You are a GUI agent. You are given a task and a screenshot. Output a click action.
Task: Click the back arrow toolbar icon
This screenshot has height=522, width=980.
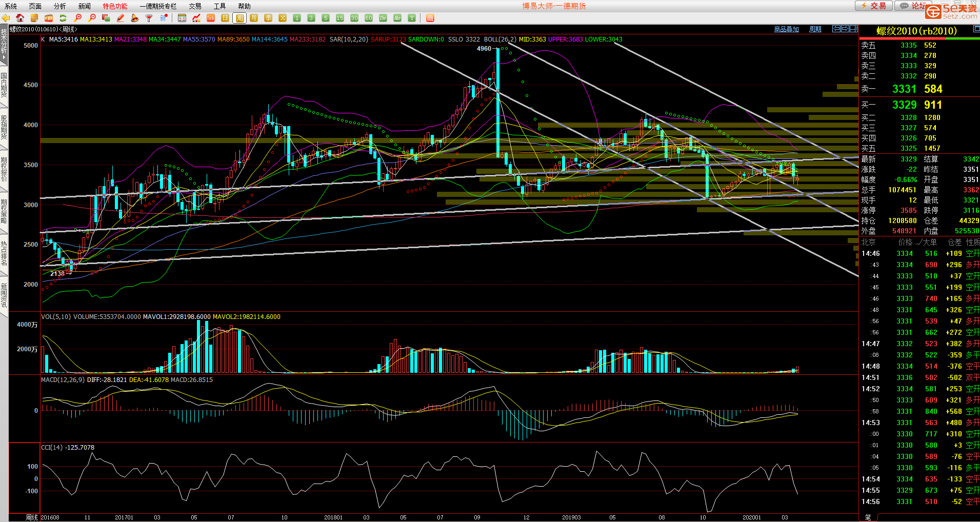click(6, 18)
